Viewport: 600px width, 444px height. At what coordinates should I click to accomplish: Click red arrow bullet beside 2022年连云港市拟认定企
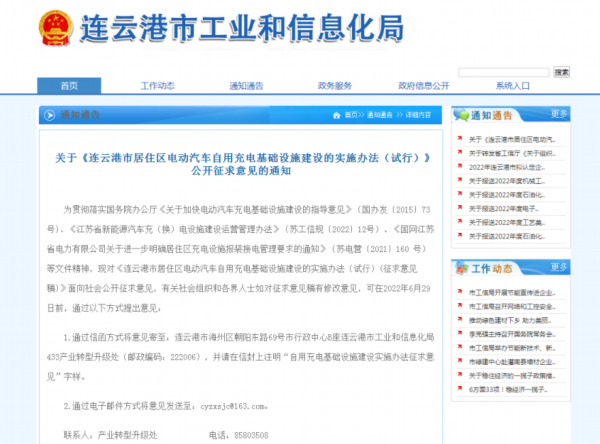pos(459,166)
